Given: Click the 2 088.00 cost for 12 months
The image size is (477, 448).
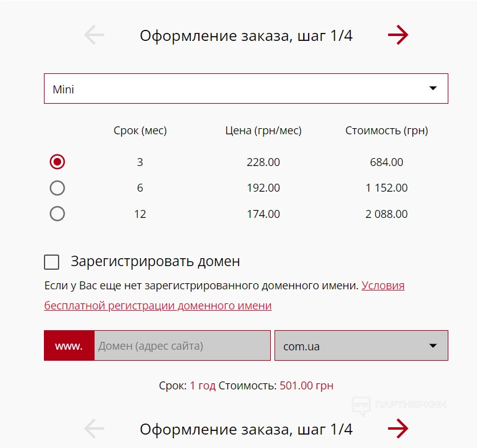Looking at the screenshot, I should tap(386, 214).
